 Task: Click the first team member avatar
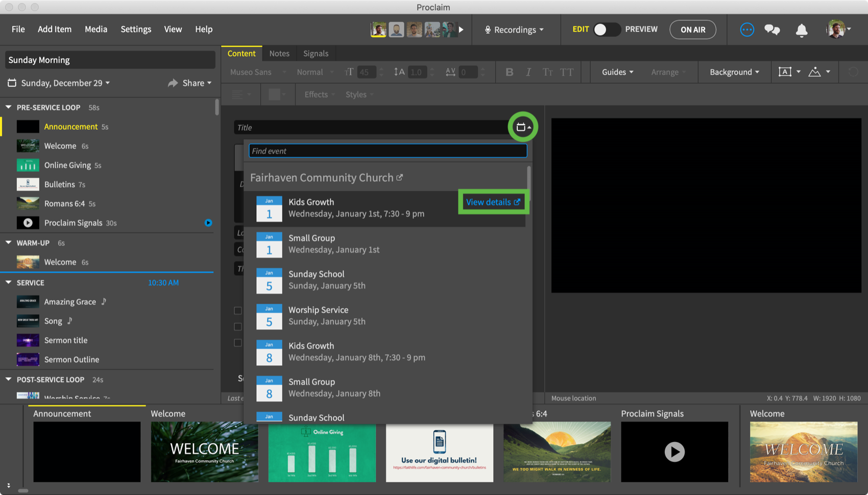(378, 30)
